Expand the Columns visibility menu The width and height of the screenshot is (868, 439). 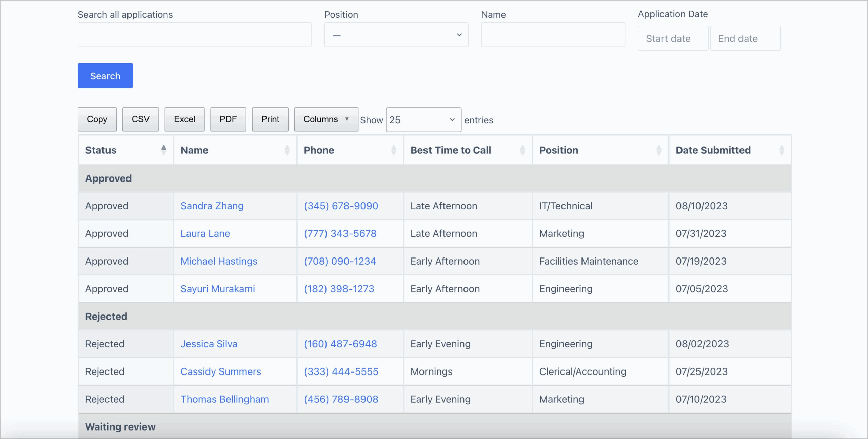tap(325, 119)
